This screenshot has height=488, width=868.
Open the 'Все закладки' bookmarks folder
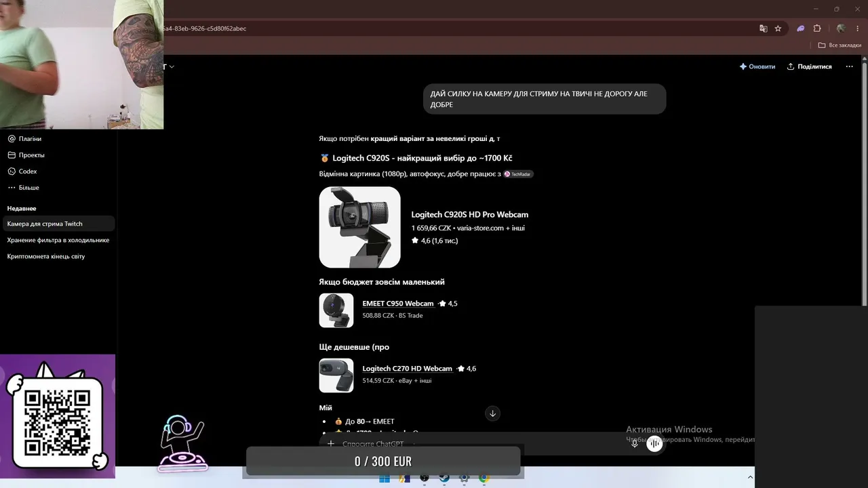840,45
